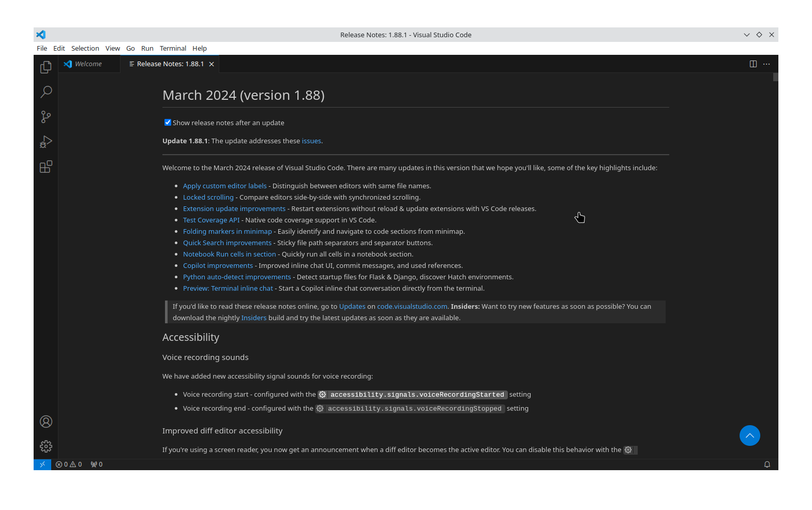The image size is (812, 510).
Task: Open the View menu
Action: pos(113,49)
